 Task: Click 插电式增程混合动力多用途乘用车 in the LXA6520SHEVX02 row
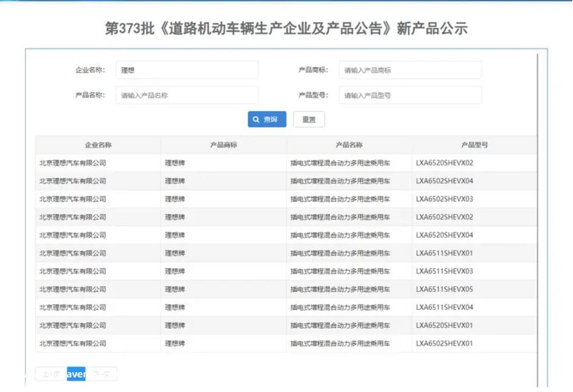[x=340, y=163]
